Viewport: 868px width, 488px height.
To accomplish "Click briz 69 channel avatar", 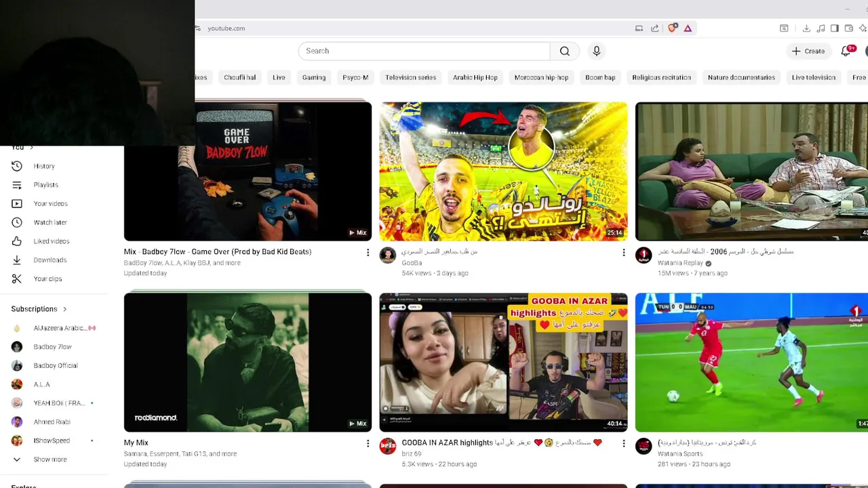I will tap(387, 446).
